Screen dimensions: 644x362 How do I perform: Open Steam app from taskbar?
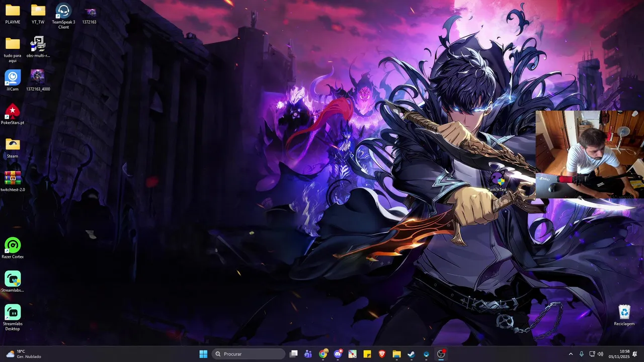tap(411, 354)
